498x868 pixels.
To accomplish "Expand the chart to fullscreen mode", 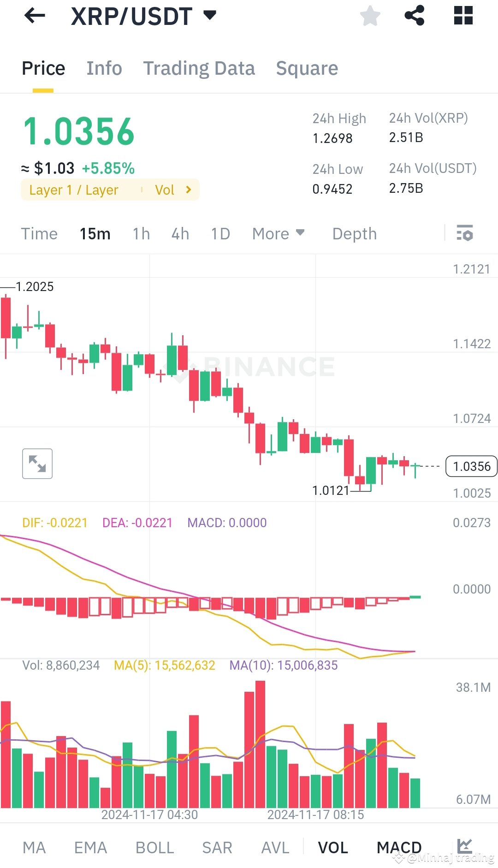I will 37,464.
